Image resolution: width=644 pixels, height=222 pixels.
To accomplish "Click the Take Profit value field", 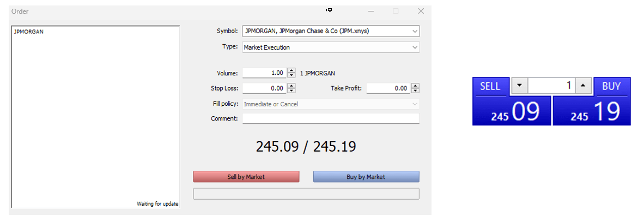I will coord(388,88).
